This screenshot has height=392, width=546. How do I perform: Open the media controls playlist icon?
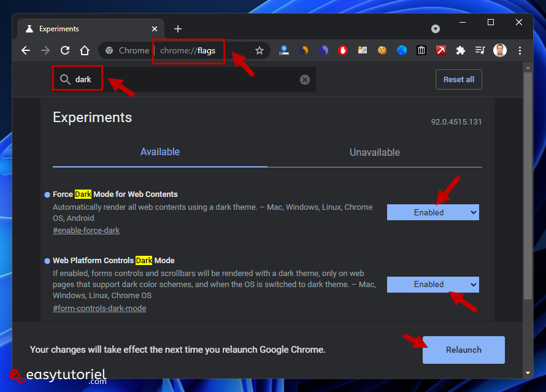480,50
